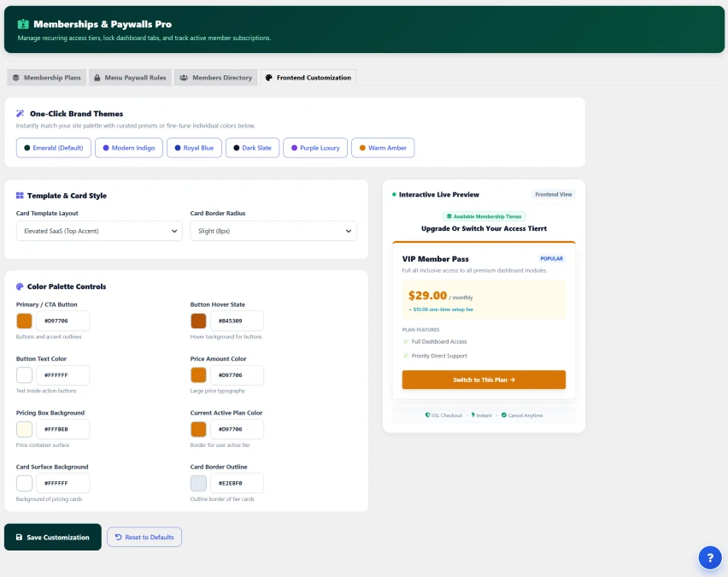Image resolution: width=728 pixels, height=577 pixels.
Task: Apply the Dark Slate theme preset
Action: click(x=252, y=148)
